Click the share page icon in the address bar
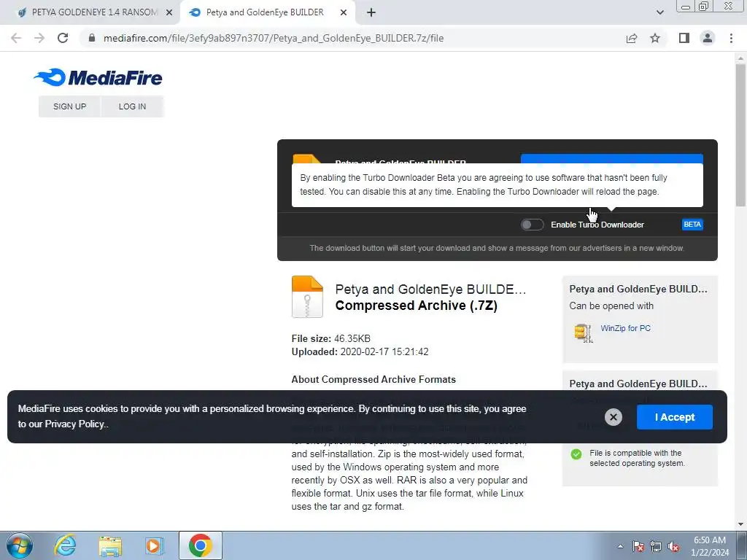Image resolution: width=747 pixels, height=560 pixels. pos(632,38)
